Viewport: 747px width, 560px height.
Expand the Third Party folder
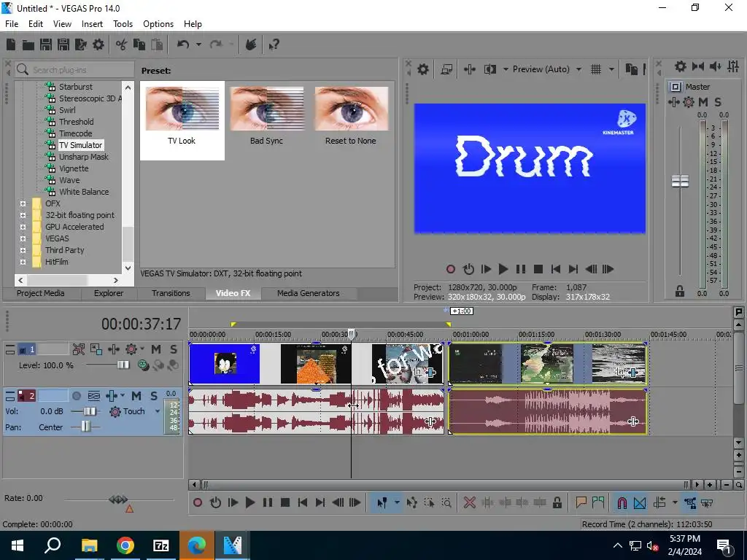(23, 250)
